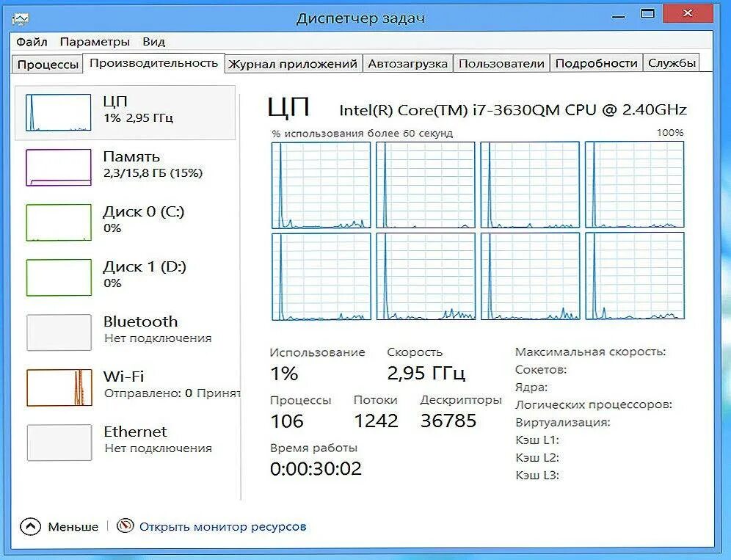731x560 pixels.
Task: Click the Bluetooth graph thumbnail
Action: point(59,332)
